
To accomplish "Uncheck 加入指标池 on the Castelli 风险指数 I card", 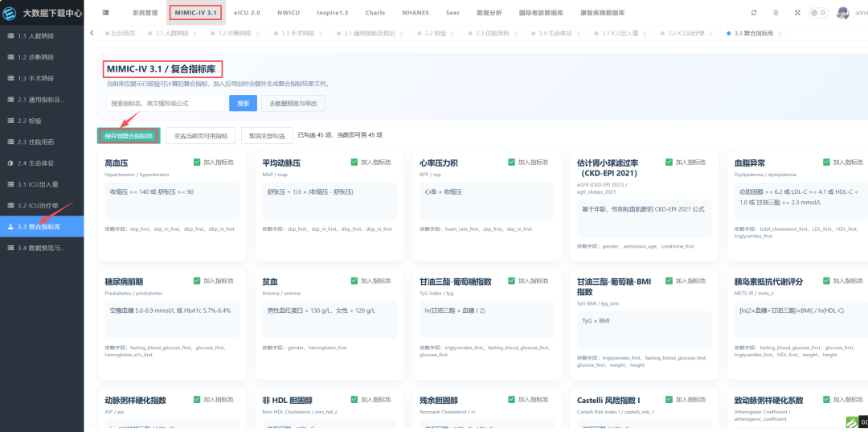I will pos(669,399).
